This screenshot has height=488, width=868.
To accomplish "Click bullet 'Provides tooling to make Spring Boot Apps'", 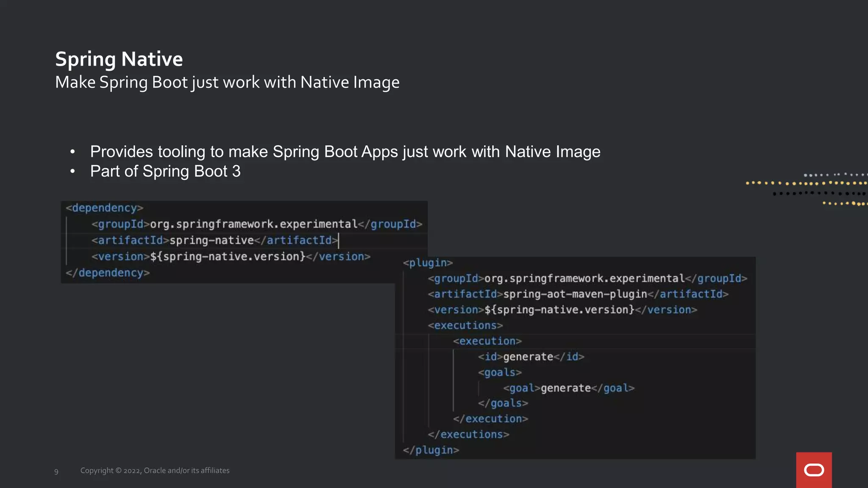I will pyautogui.click(x=345, y=152).
